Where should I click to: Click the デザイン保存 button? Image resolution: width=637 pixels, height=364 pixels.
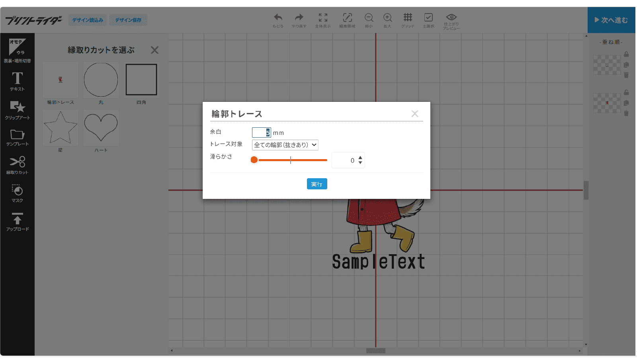(128, 20)
